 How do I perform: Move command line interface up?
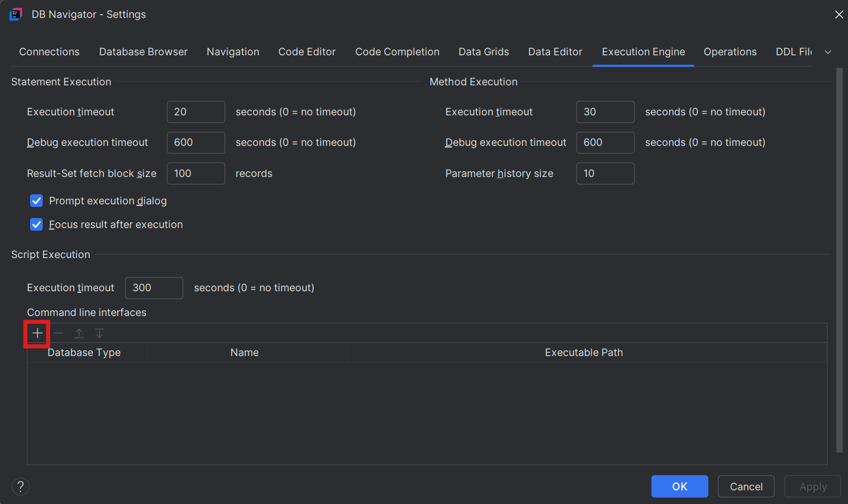[x=79, y=333]
